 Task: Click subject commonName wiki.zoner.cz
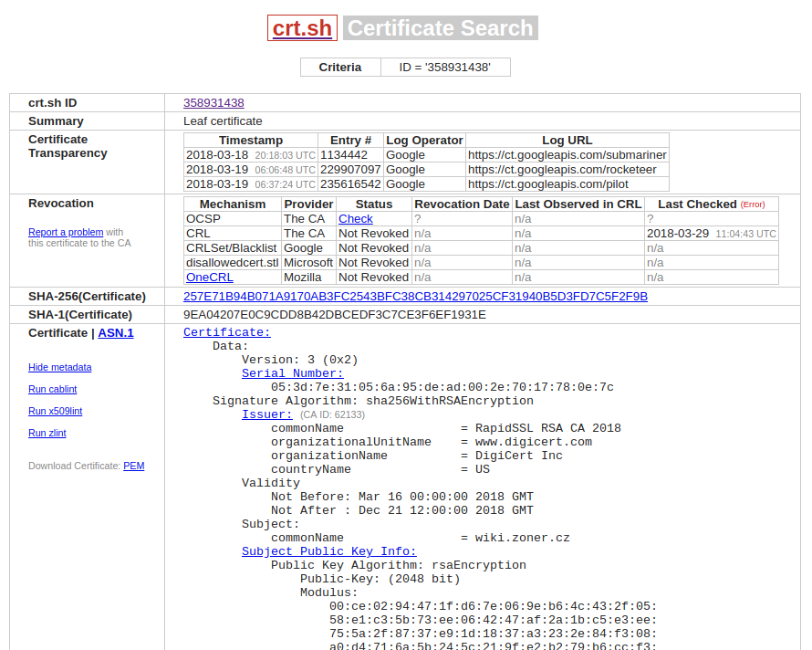[x=522, y=538]
